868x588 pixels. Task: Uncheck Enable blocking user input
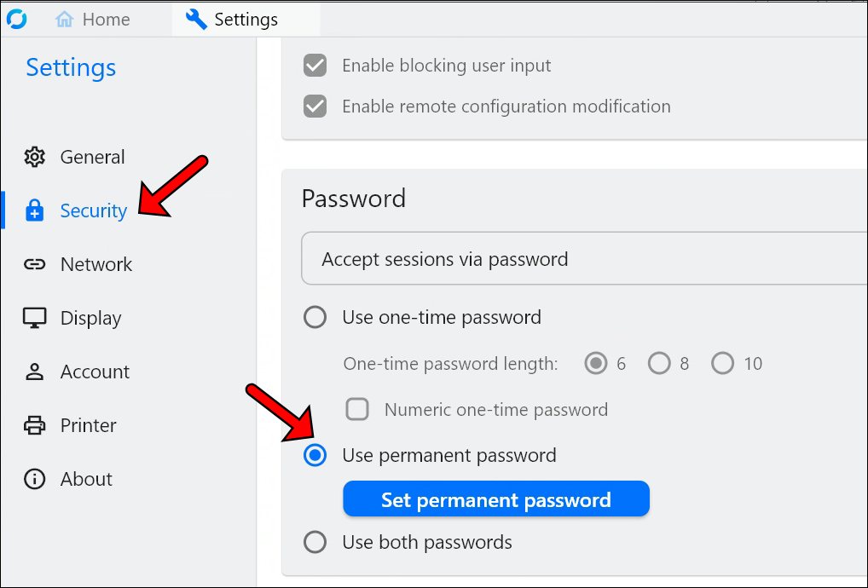coord(315,66)
